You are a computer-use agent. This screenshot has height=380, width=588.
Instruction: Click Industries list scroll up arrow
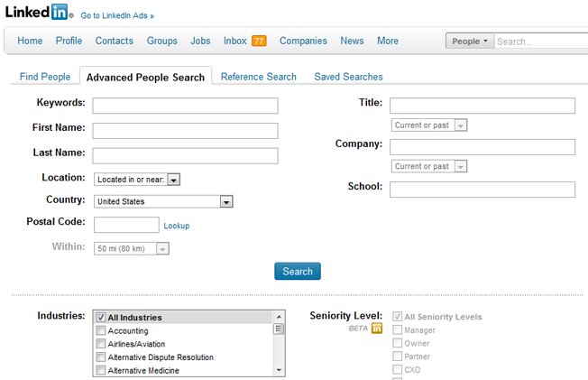pos(279,317)
